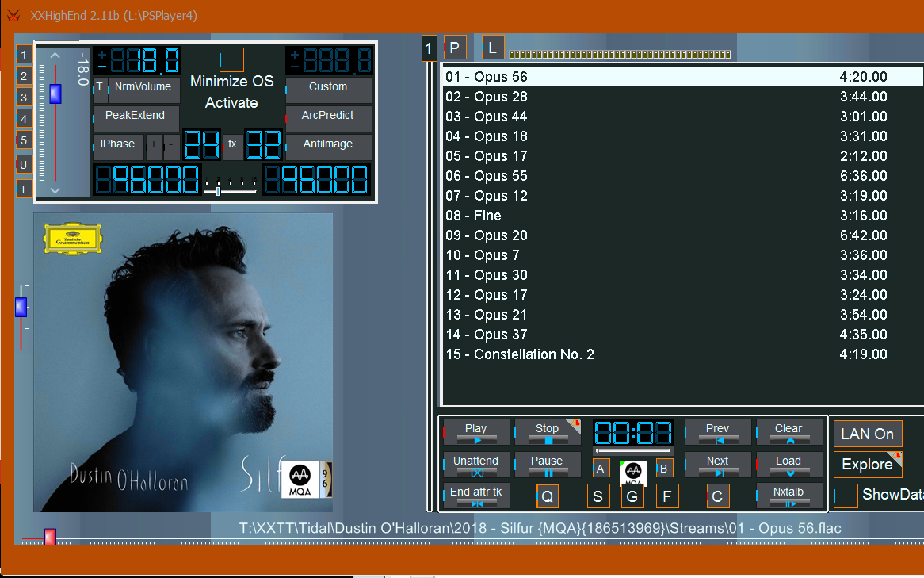This screenshot has width=924, height=578.
Task: Toggle the LAN On button
Action: tap(868, 434)
